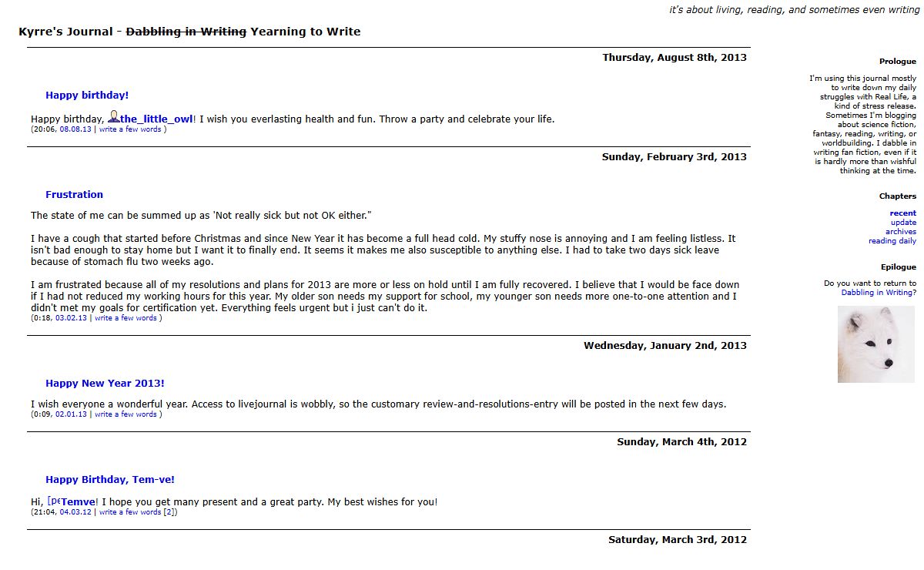Click 'write a few words' under birthday post

[130, 129]
